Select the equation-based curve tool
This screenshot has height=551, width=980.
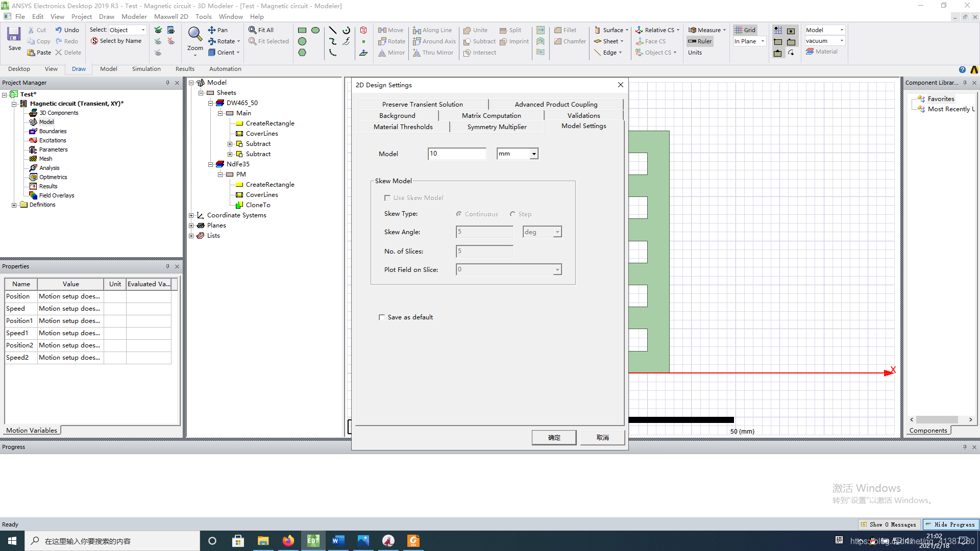346,41
